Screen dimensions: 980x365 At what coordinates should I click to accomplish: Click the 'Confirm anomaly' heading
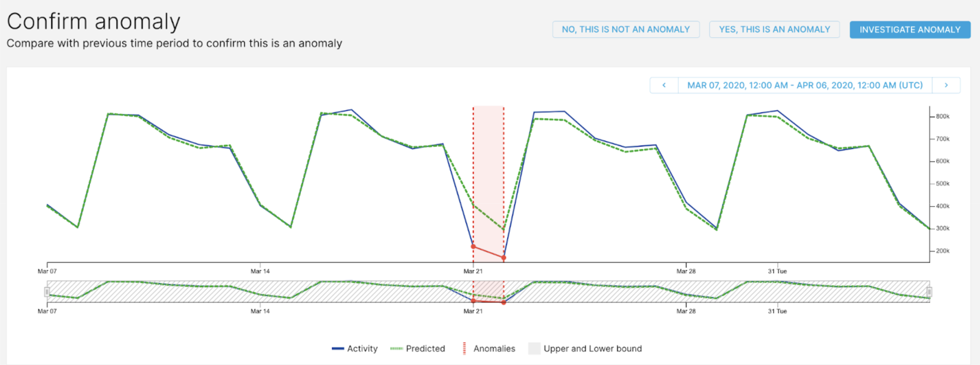tap(94, 22)
